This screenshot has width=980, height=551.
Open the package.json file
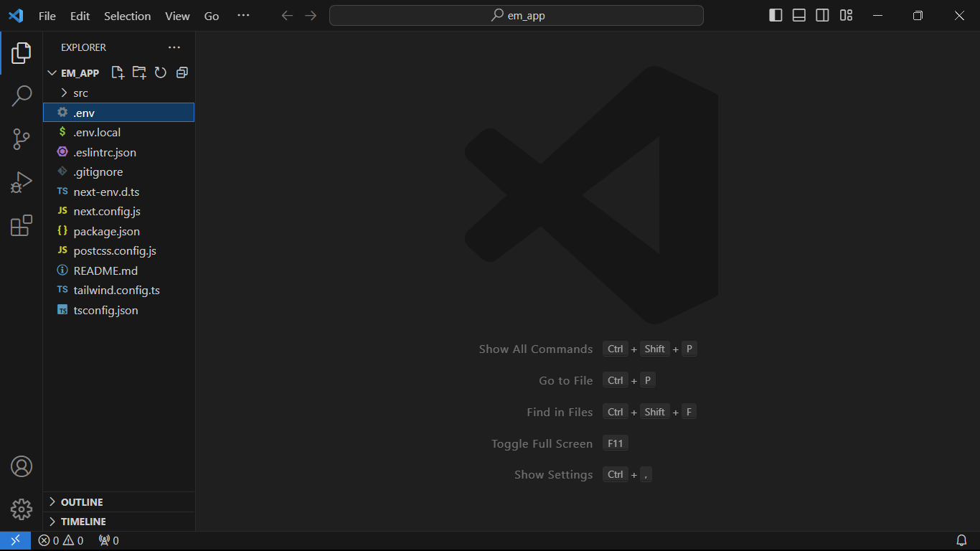click(x=118, y=231)
